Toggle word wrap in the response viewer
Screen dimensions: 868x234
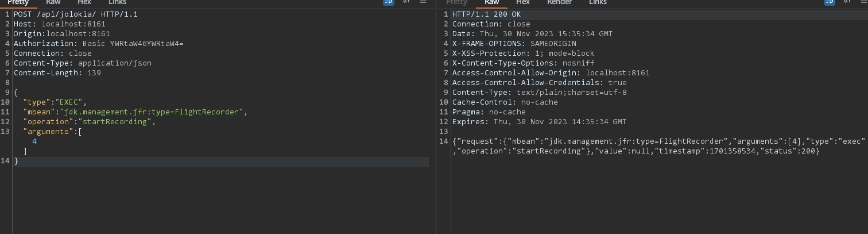tap(830, 2)
